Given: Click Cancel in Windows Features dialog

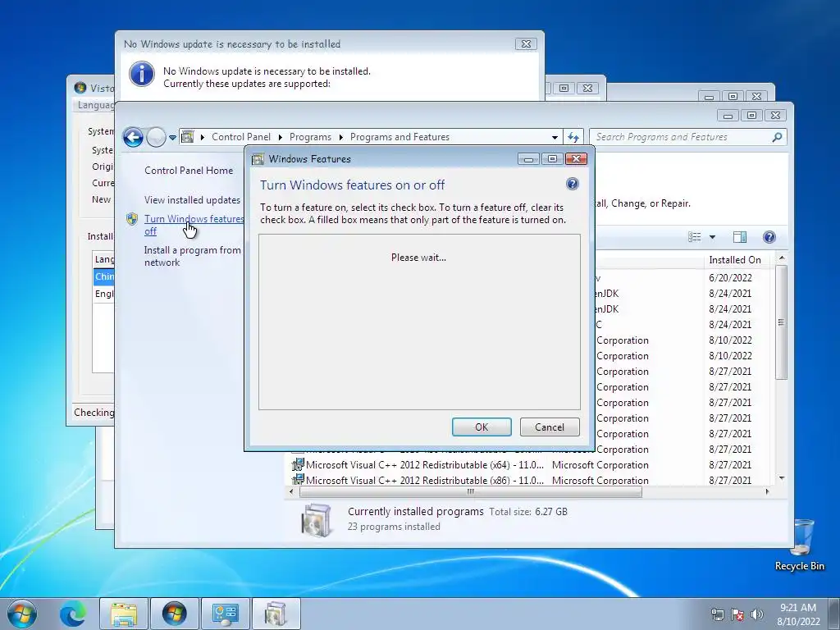Looking at the screenshot, I should pos(550,427).
